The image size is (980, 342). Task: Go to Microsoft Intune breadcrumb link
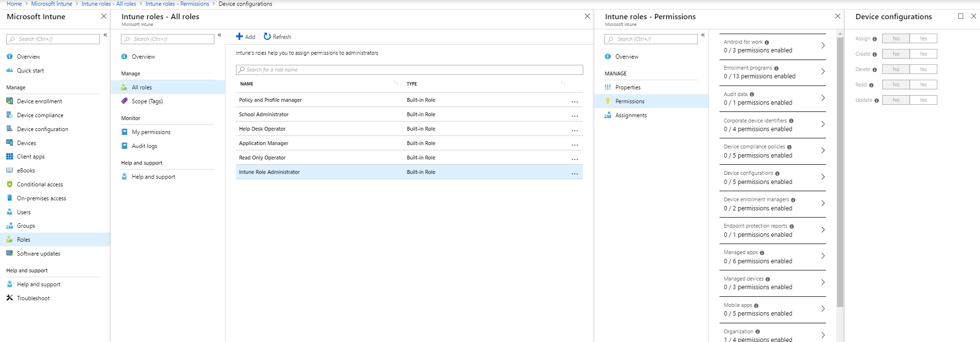coord(52,4)
